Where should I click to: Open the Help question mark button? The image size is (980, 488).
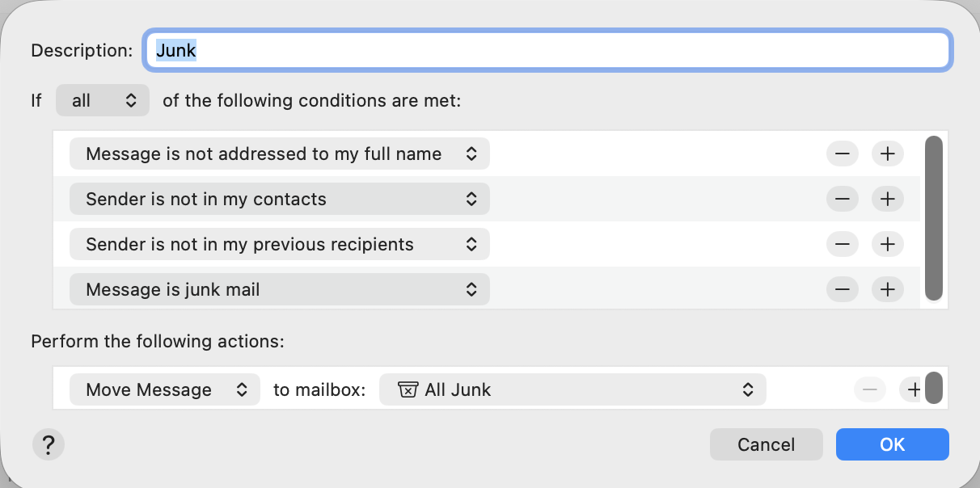coord(49,444)
